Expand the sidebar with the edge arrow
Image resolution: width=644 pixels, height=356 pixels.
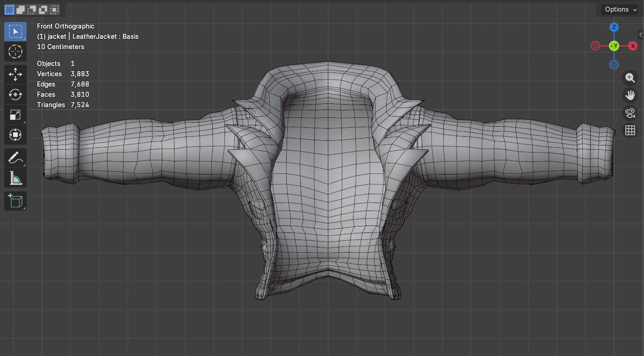point(640,35)
